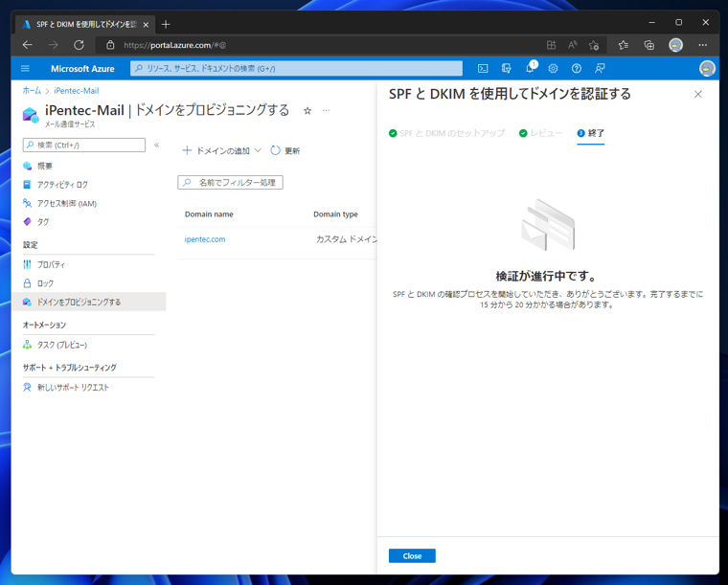The image size is (728, 585).
Task: Go to iPentec-Mail breadcrumb
Action: [x=76, y=90]
